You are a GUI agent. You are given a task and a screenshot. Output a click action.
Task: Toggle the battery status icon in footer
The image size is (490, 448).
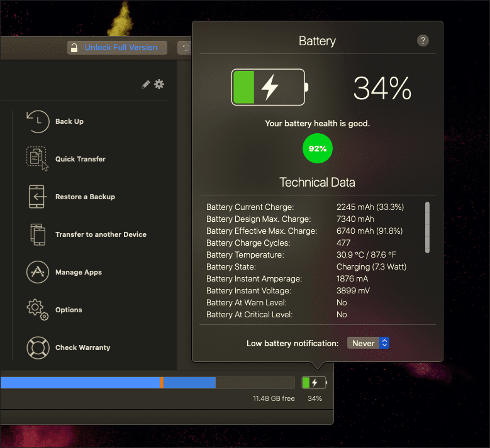coord(314,383)
